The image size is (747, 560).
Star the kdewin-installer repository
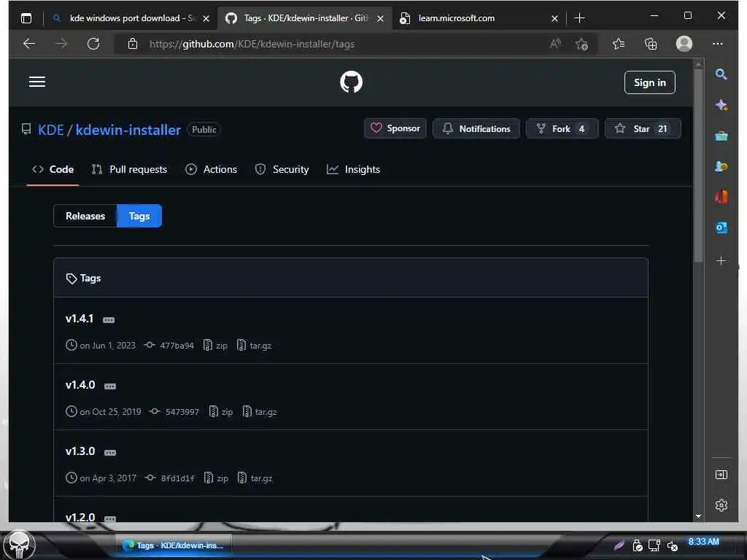(x=643, y=128)
